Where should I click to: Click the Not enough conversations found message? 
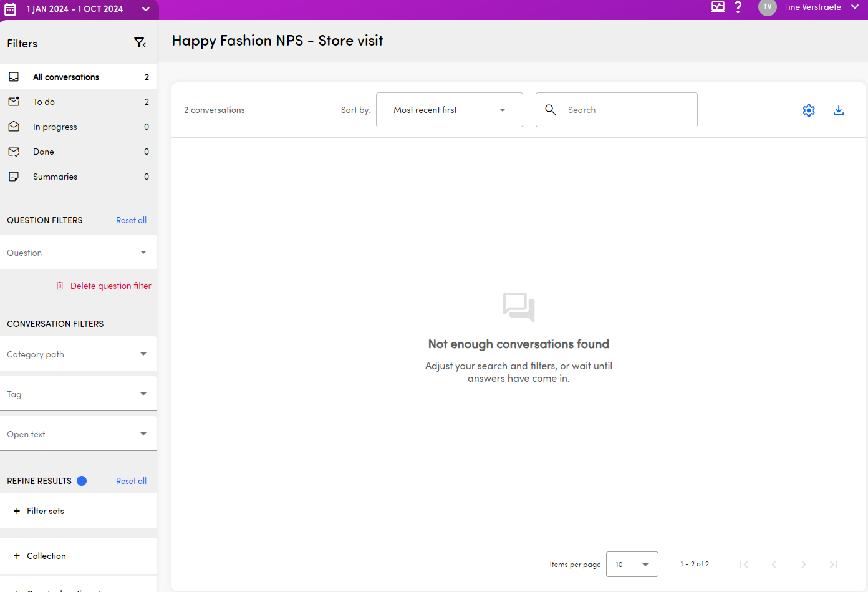[519, 344]
